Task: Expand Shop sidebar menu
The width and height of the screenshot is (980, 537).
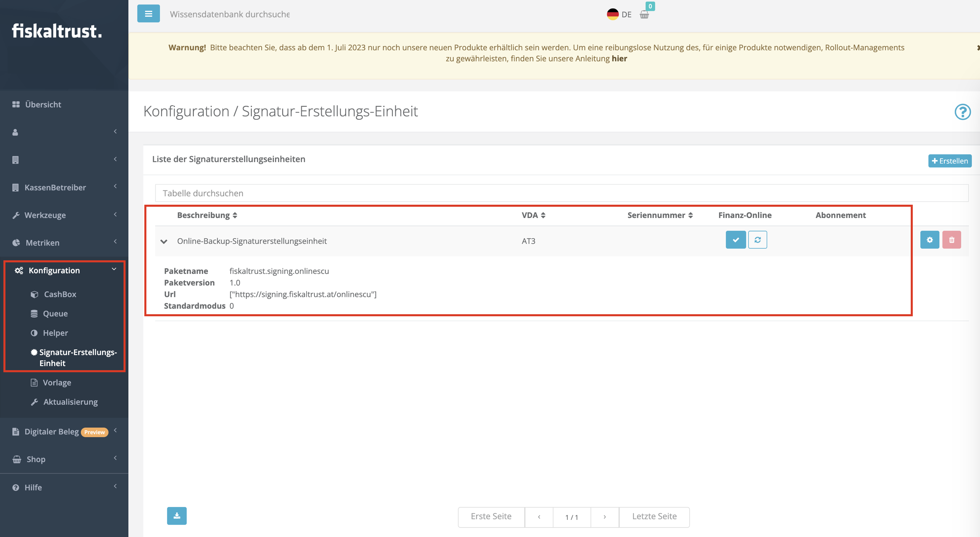Action: pos(64,459)
